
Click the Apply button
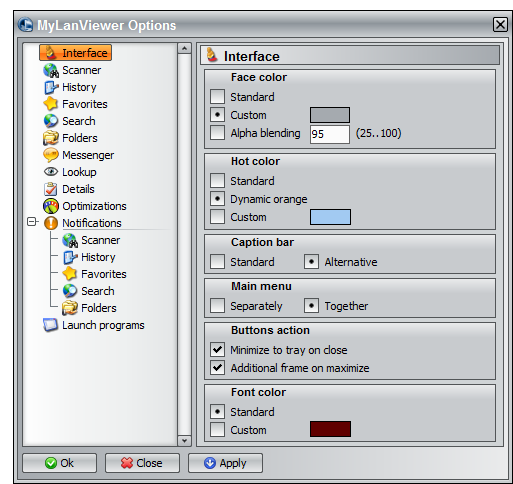(225, 463)
